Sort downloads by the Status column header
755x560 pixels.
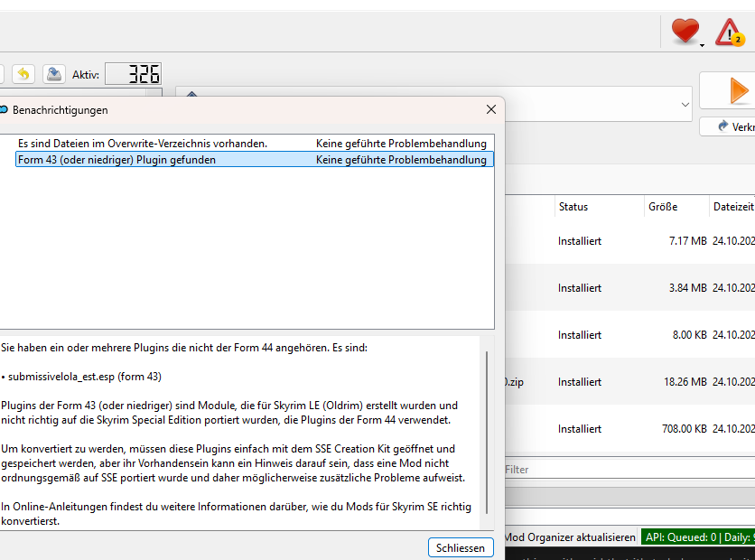[599, 207]
